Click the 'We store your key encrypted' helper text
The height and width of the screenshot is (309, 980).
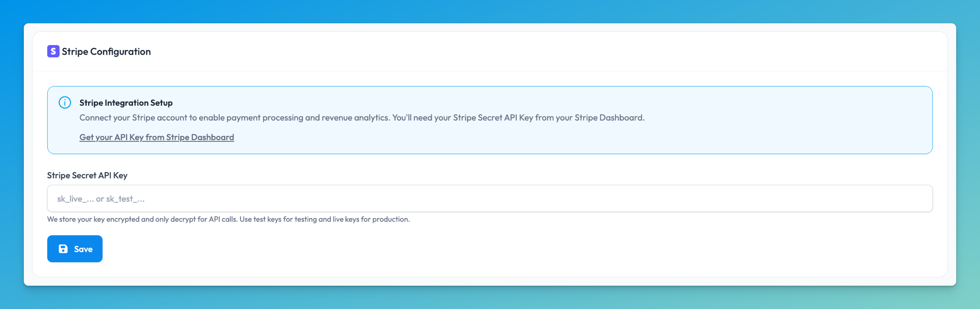[x=228, y=219]
